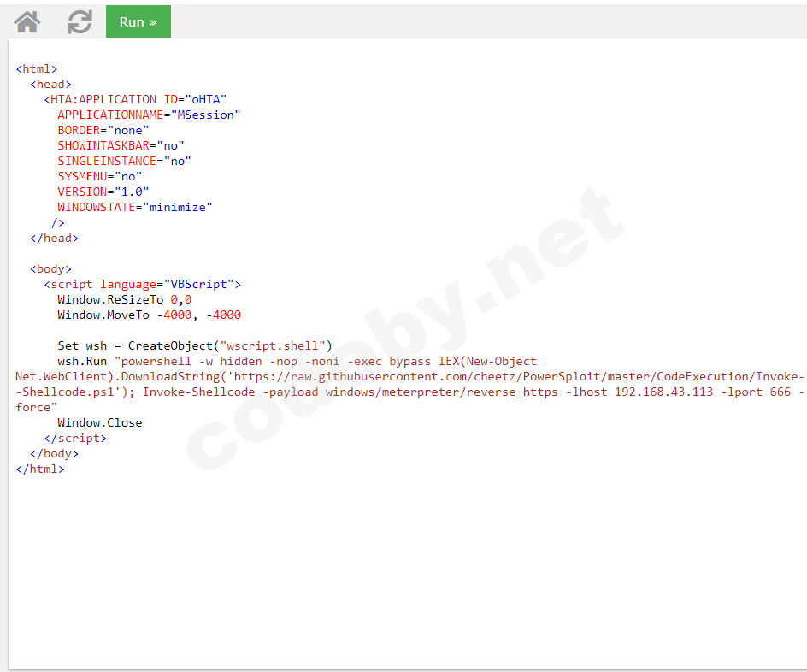807x672 pixels.
Task: Click the Home icon
Action: (x=27, y=22)
